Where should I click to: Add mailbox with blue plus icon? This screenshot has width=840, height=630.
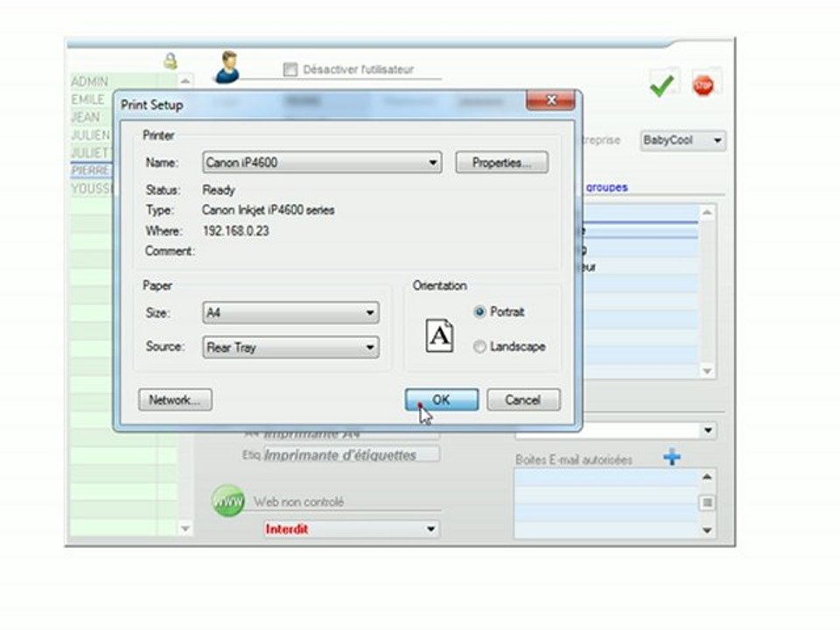coord(672,457)
